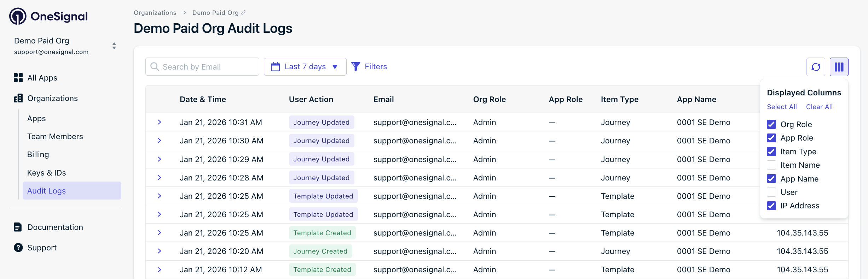Go to All Apps in sidebar

click(x=42, y=78)
